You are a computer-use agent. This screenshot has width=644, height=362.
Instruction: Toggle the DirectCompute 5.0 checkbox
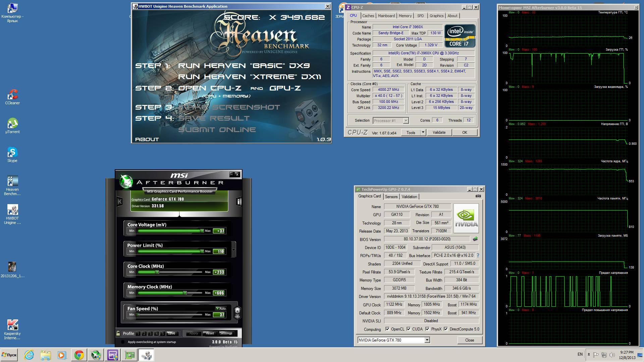(446, 329)
